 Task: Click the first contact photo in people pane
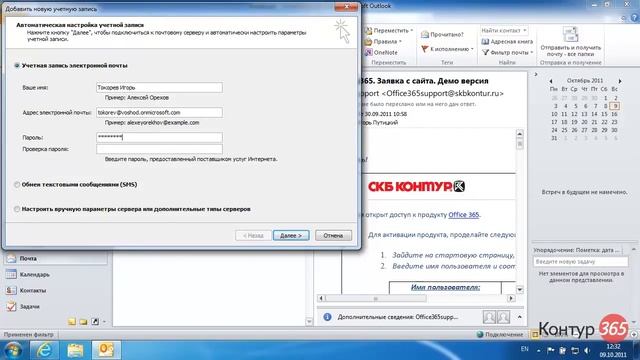pyautogui.click(x=489, y=317)
